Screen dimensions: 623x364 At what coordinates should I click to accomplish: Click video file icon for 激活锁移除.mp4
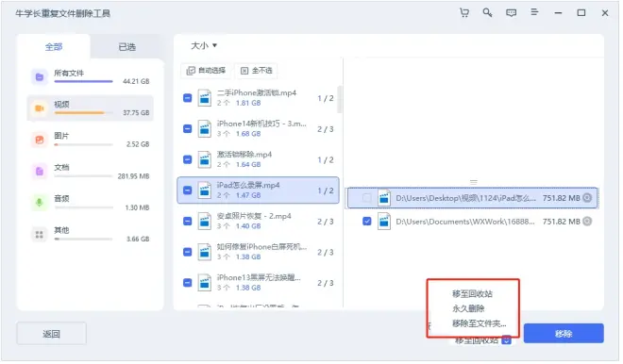tap(205, 159)
